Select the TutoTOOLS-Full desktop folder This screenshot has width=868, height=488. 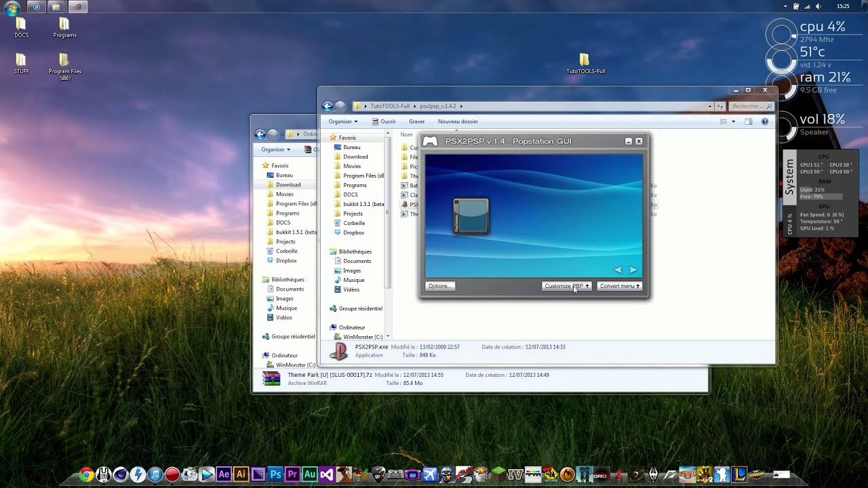585,64
